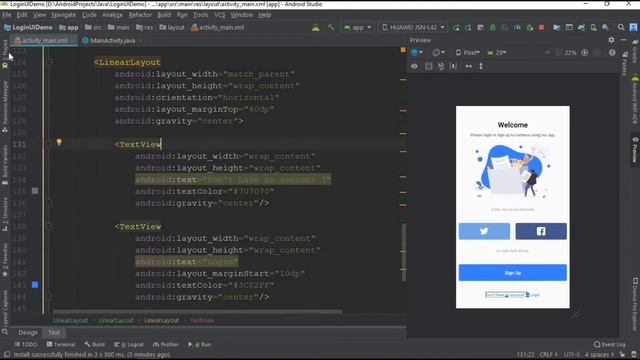
Task: Click the Attach Debugger to Process icon
Action: [530, 27]
